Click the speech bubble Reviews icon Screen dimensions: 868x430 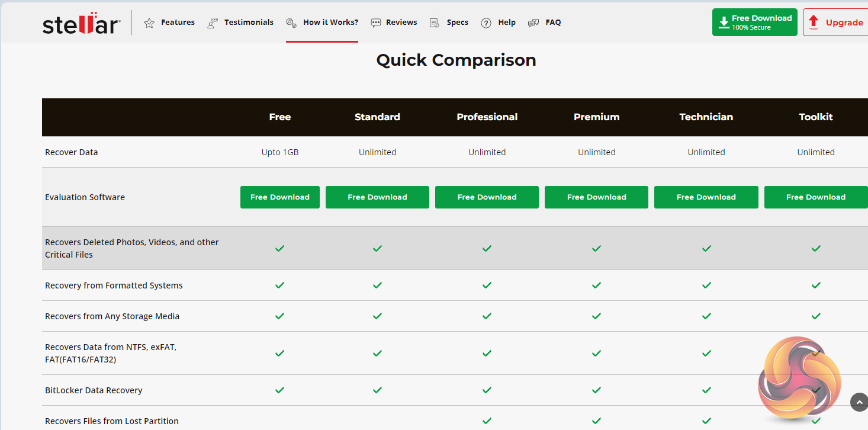(376, 23)
